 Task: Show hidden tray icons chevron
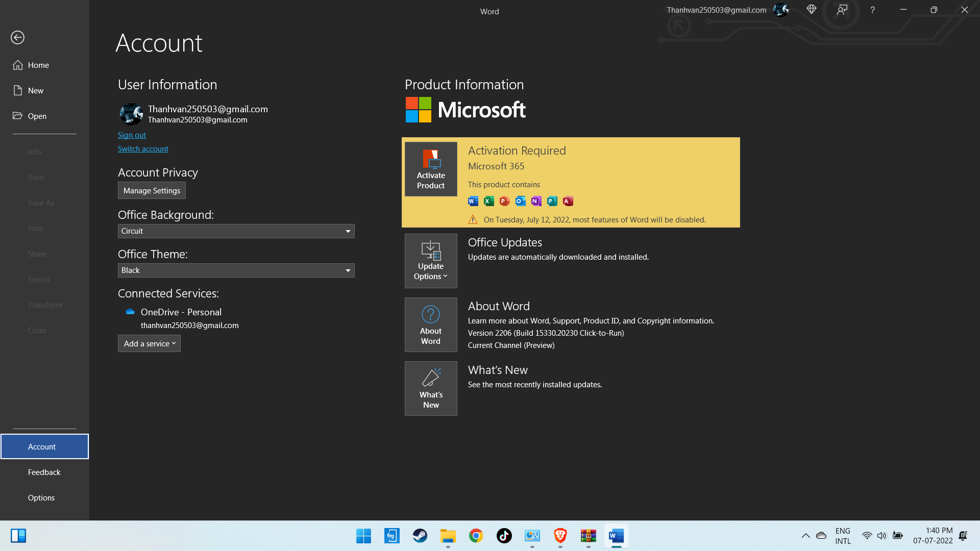[x=805, y=536]
